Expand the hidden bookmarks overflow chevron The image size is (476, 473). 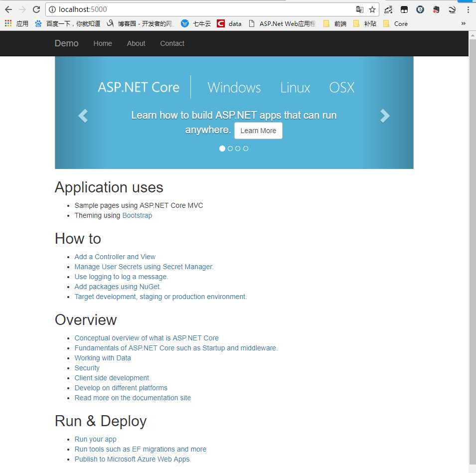(x=463, y=23)
